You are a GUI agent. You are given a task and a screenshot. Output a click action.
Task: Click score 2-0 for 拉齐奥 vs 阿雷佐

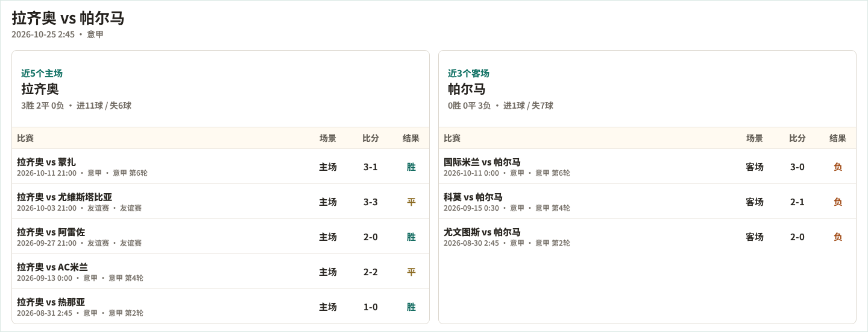click(x=371, y=237)
